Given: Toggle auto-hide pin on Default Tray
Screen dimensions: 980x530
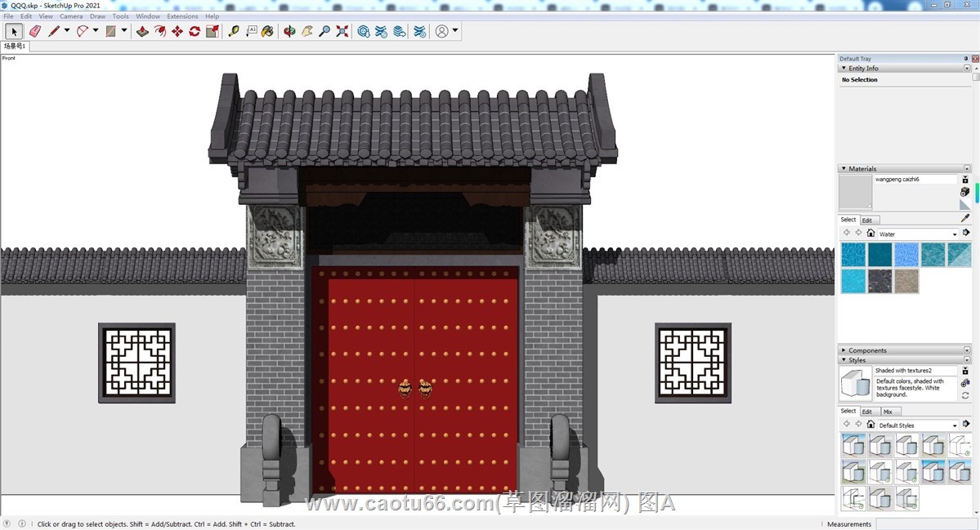Looking at the screenshot, I should 965,59.
